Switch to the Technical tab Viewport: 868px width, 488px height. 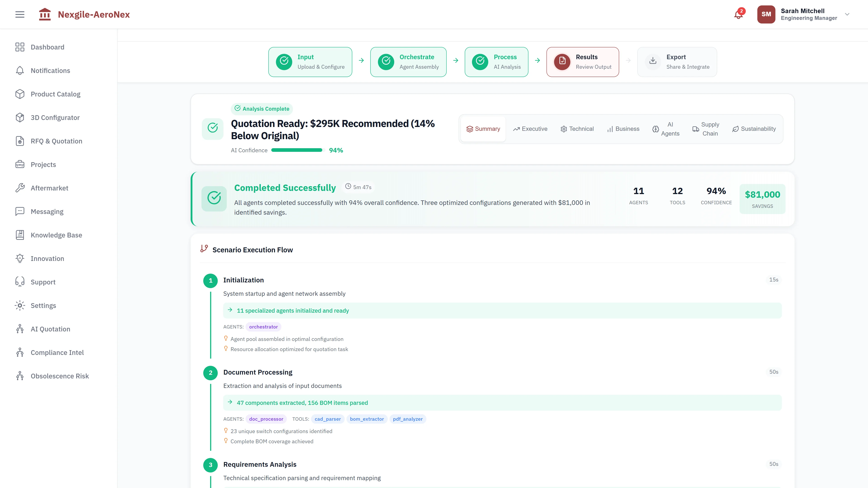[x=577, y=129]
